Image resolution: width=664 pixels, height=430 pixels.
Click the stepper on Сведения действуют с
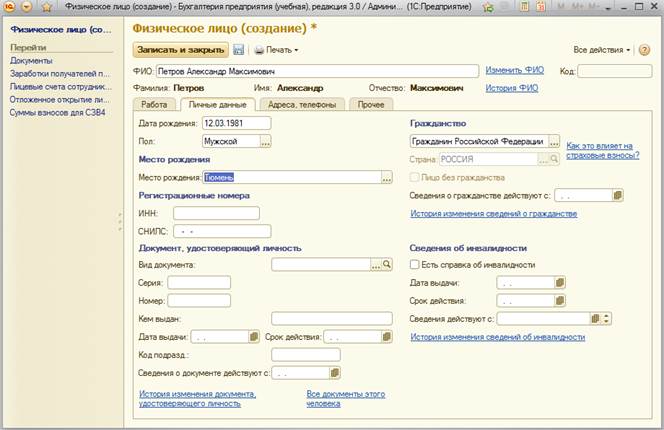coord(607,318)
